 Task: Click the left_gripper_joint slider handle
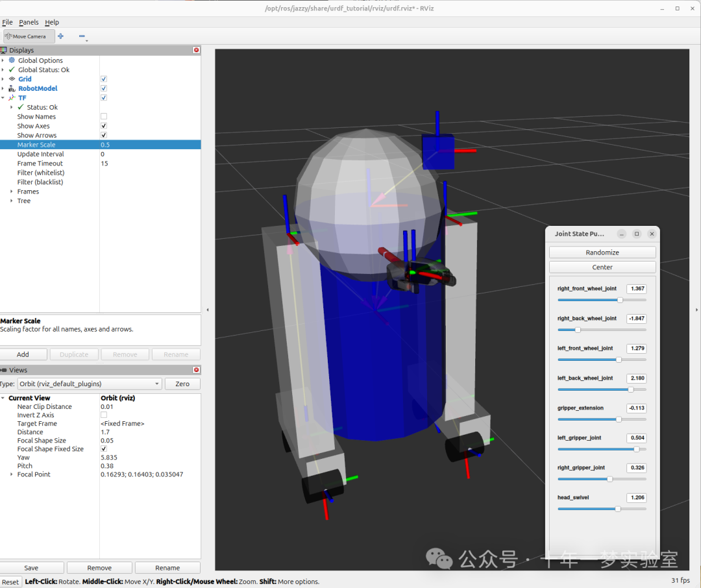click(x=636, y=449)
